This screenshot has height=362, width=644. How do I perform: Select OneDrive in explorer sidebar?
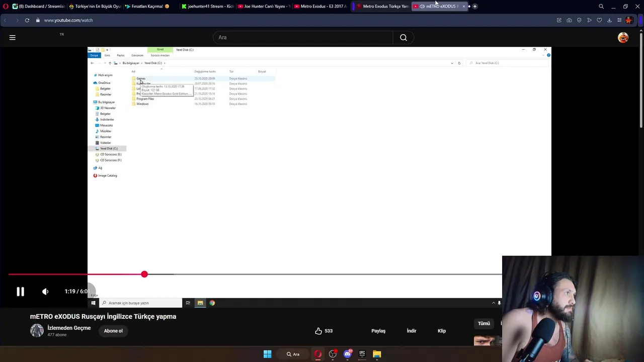tap(104, 83)
